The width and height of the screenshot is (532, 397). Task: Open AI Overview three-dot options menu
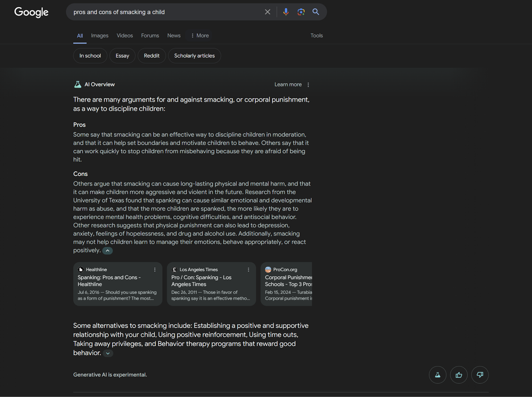[x=309, y=85]
